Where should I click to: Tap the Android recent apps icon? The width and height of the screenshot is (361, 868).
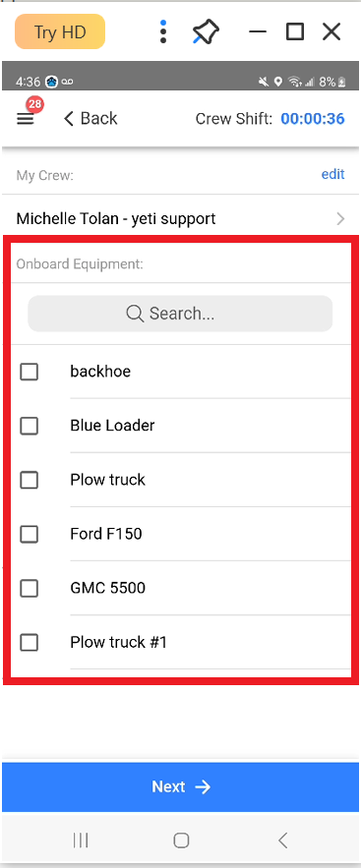coord(81,840)
